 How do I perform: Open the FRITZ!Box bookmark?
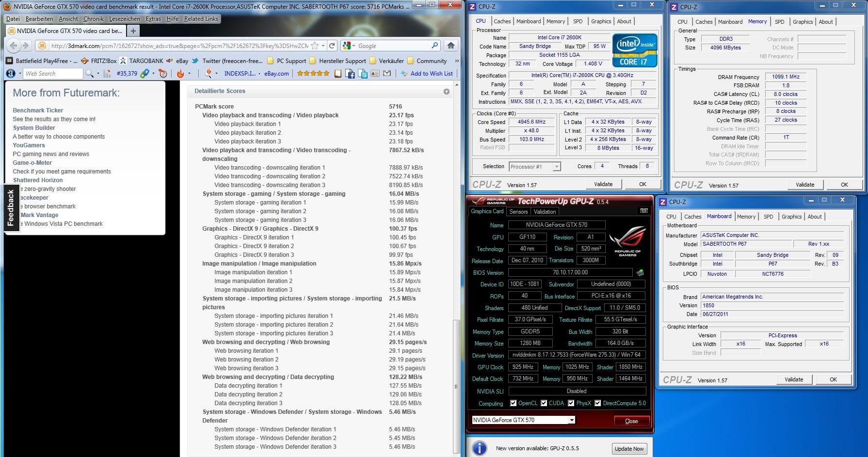tap(99, 61)
